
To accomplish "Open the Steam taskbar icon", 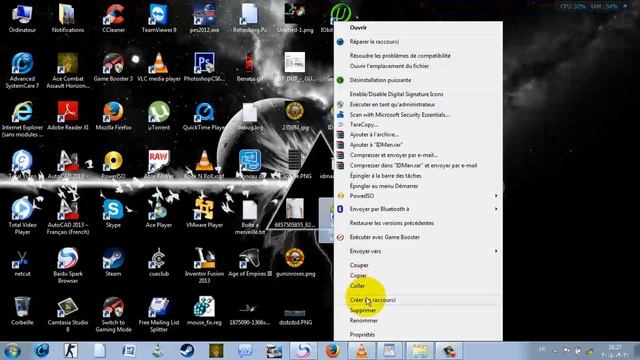I will click(x=187, y=351).
